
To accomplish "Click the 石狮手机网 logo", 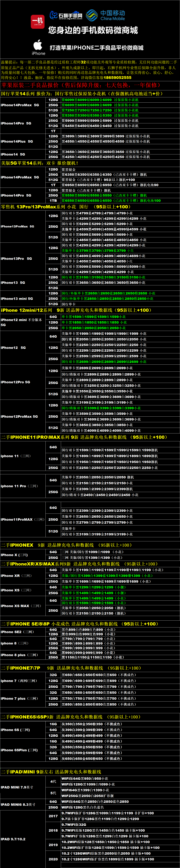I will (66, 15).
